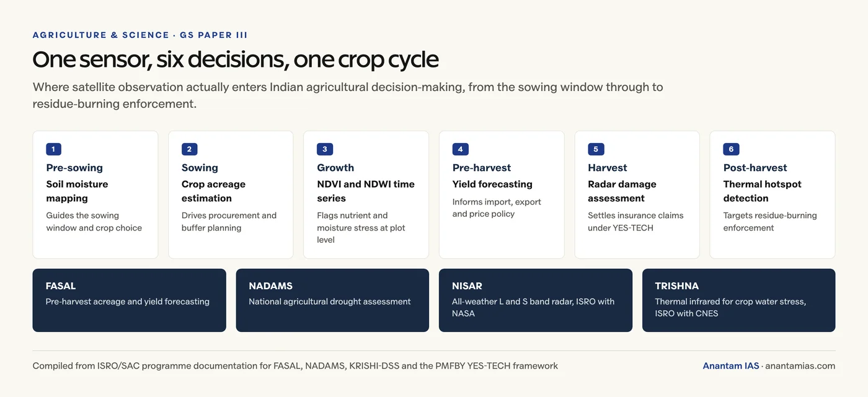The height and width of the screenshot is (397, 868).
Task: Open the NADAMS drought assessment card
Action: pyautogui.click(x=332, y=300)
